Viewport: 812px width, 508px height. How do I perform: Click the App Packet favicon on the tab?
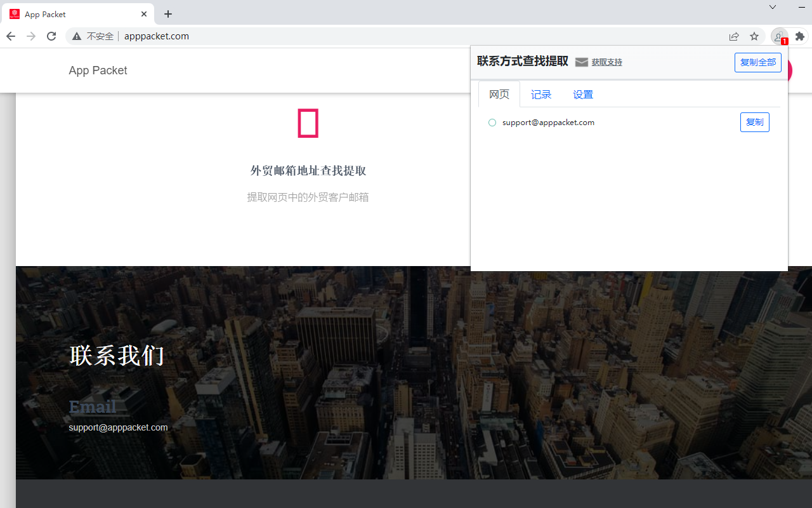14,13
